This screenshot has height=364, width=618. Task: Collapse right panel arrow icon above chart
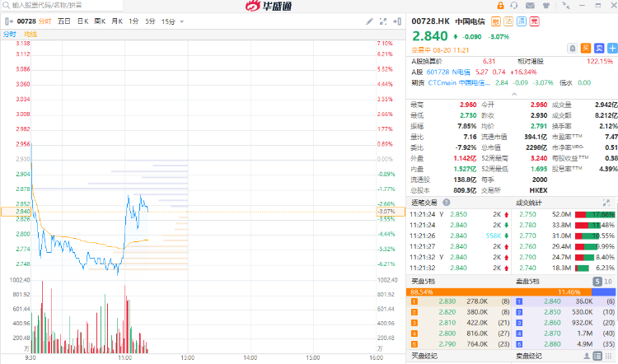(x=397, y=21)
